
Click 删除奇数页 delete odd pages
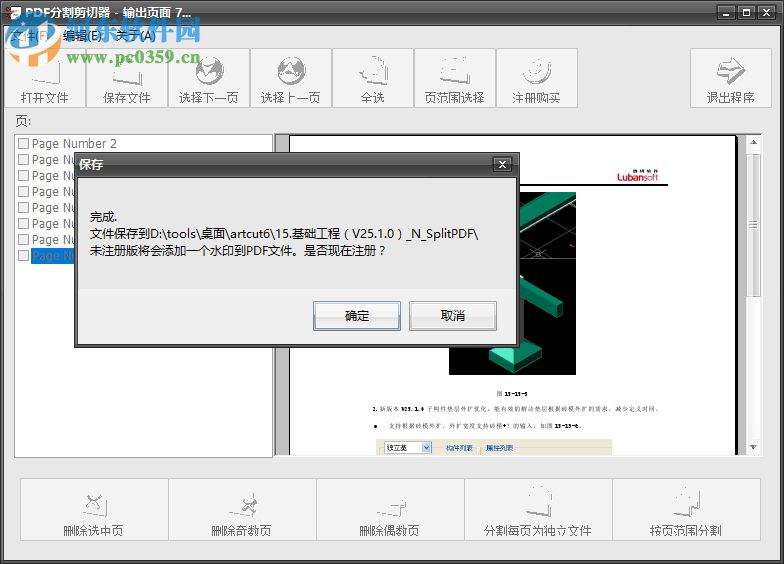click(x=242, y=510)
